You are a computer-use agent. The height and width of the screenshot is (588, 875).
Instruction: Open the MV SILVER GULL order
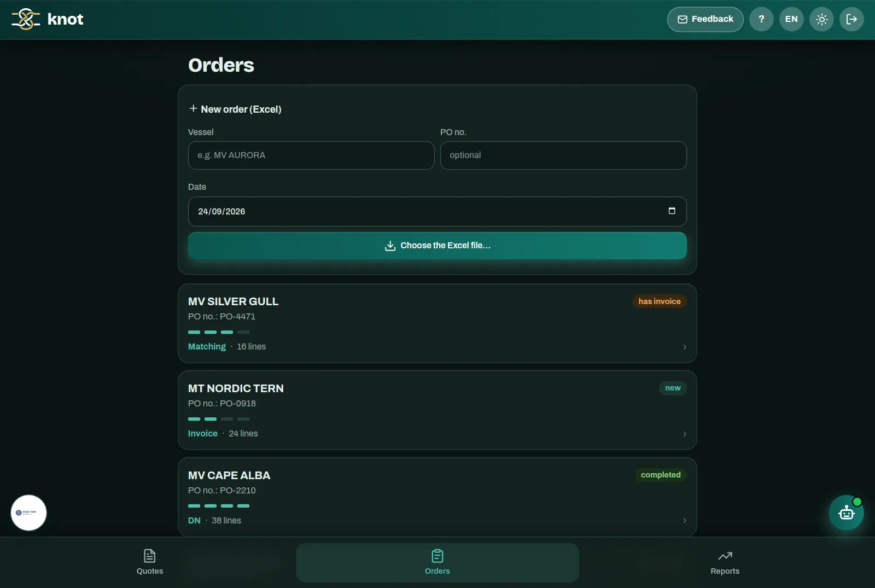[437, 323]
